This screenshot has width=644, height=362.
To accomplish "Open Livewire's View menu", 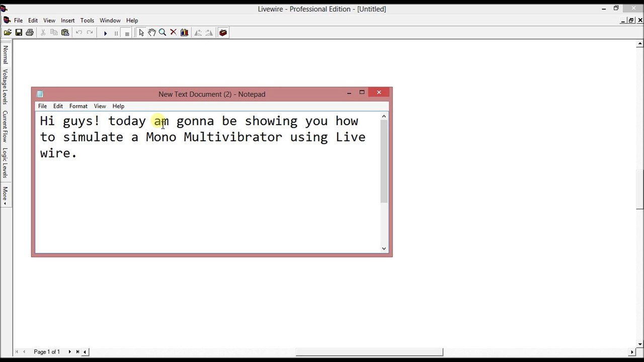I will [x=49, y=21].
